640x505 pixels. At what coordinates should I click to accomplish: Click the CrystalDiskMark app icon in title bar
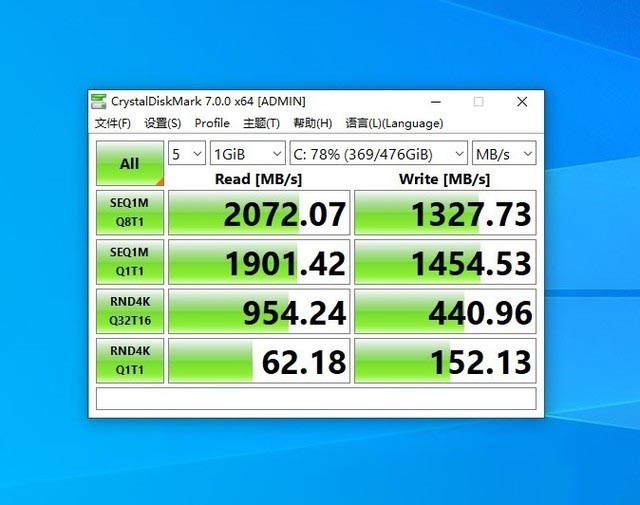[98, 101]
